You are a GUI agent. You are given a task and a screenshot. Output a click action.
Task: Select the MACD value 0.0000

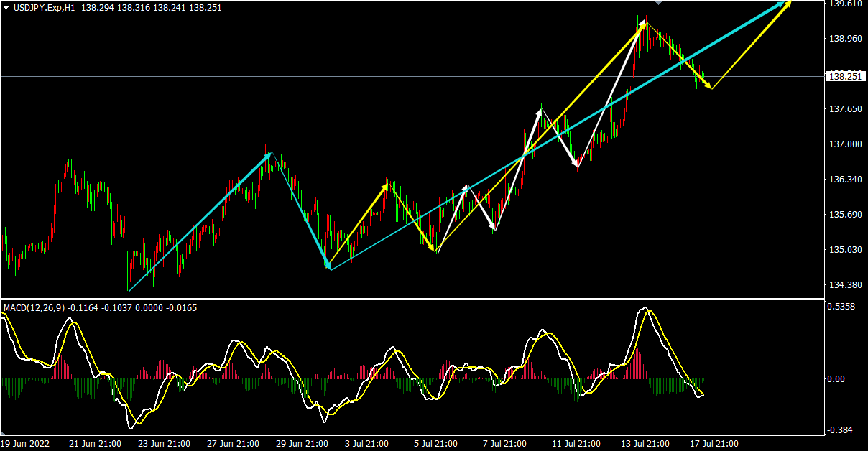click(149, 307)
